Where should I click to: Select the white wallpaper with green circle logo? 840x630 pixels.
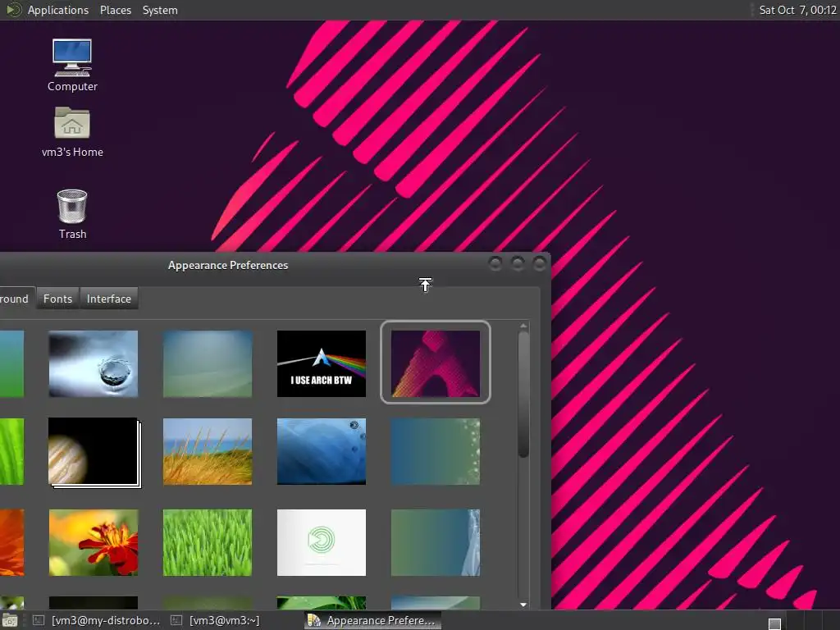click(322, 543)
